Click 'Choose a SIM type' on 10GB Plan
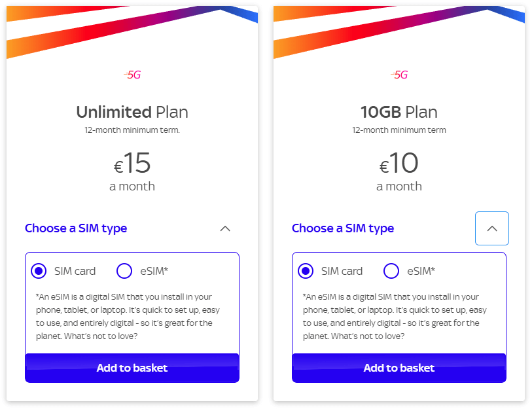The height and width of the screenshot is (409, 532). 343,228
